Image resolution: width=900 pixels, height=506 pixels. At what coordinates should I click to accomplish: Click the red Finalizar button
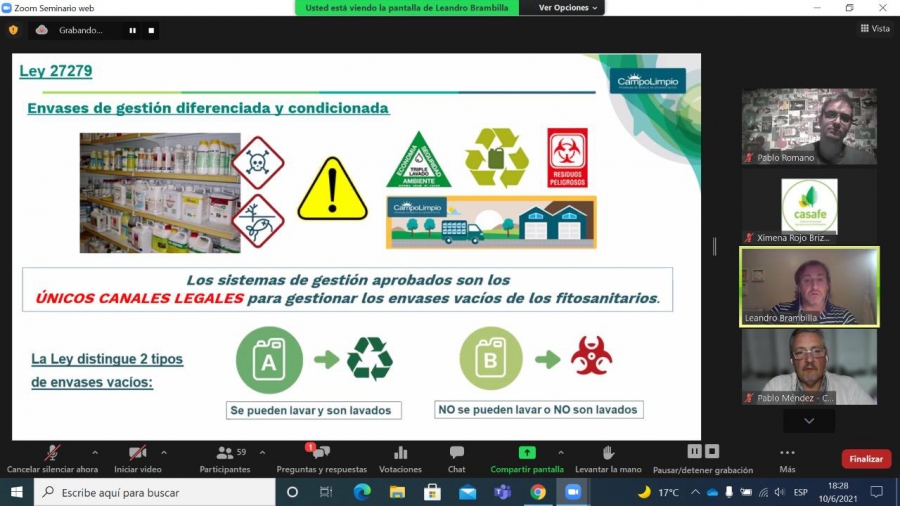click(x=866, y=459)
